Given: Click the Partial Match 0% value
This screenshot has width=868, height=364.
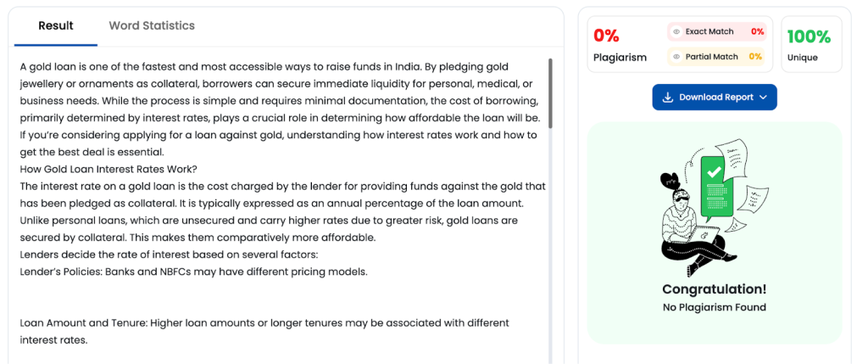Looking at the screenshot, I should [x=755, y=57].
